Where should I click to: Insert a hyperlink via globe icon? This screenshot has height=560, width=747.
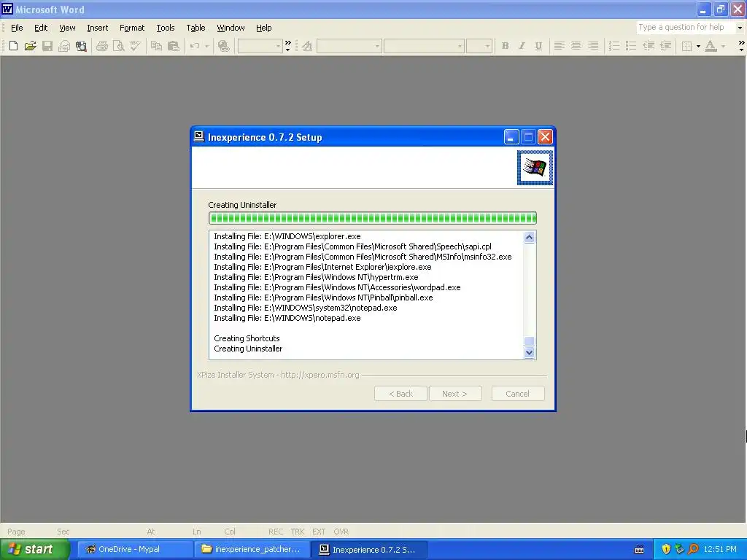(x=223, y=46)
